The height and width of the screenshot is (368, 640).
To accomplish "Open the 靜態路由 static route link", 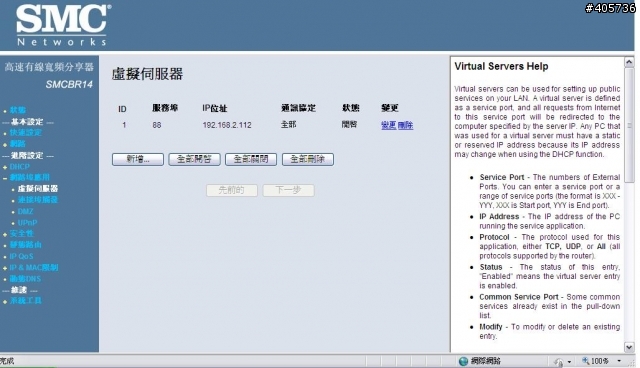I will pyautogui.click(x=26, y=245).
